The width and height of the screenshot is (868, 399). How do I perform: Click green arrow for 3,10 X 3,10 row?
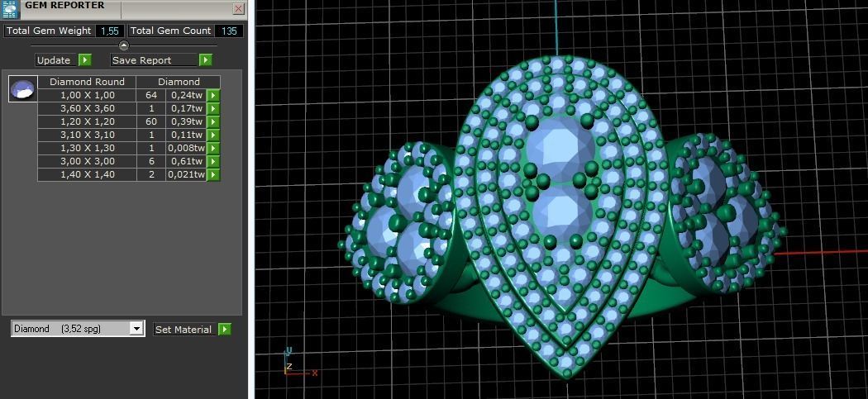click(x=213, y=135)
